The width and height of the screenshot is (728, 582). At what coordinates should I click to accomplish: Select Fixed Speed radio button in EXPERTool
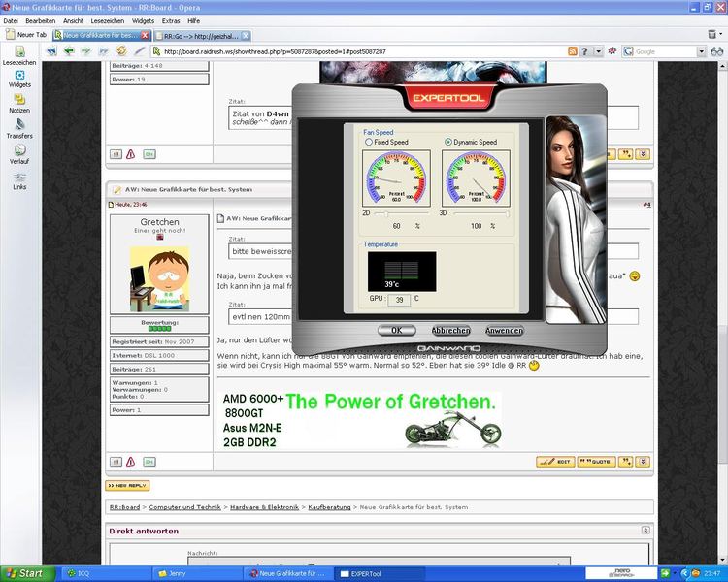tap(369, 142)
